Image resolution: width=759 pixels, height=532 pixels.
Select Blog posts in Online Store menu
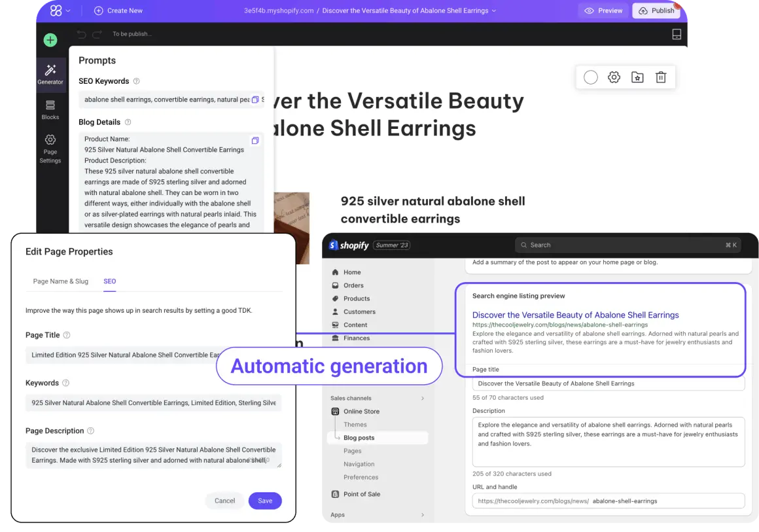coord(359,438)
